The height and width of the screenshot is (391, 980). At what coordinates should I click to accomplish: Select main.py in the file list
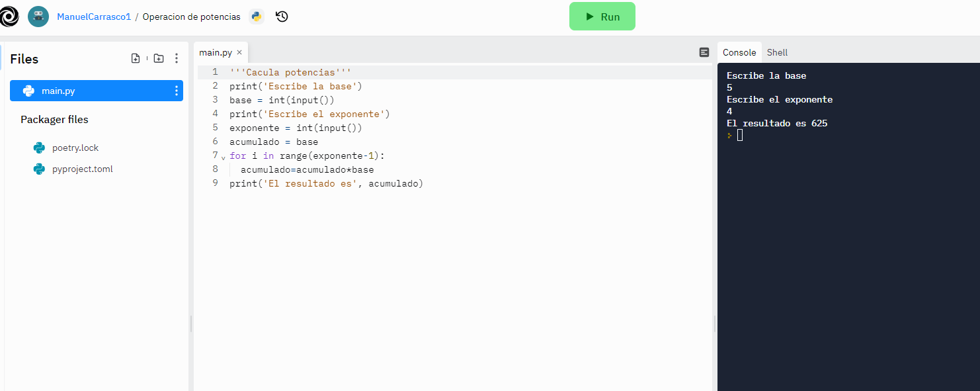pos(97,91)
